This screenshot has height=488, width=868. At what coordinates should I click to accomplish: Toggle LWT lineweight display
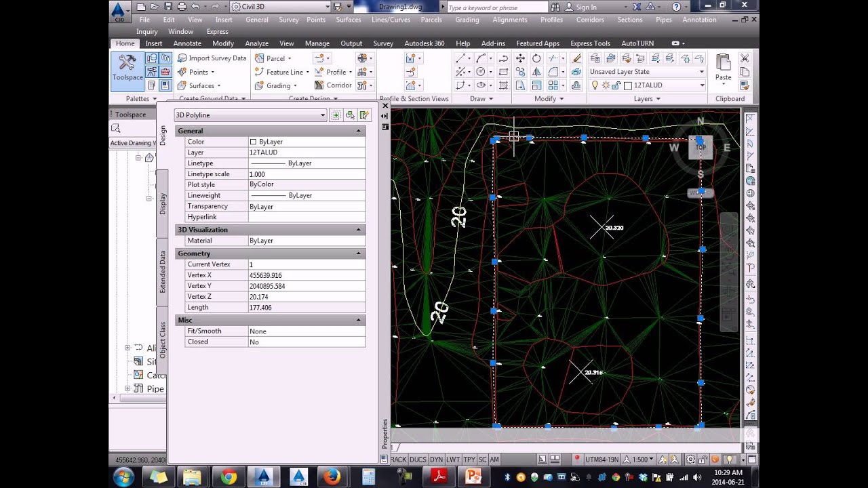(453, 460)
